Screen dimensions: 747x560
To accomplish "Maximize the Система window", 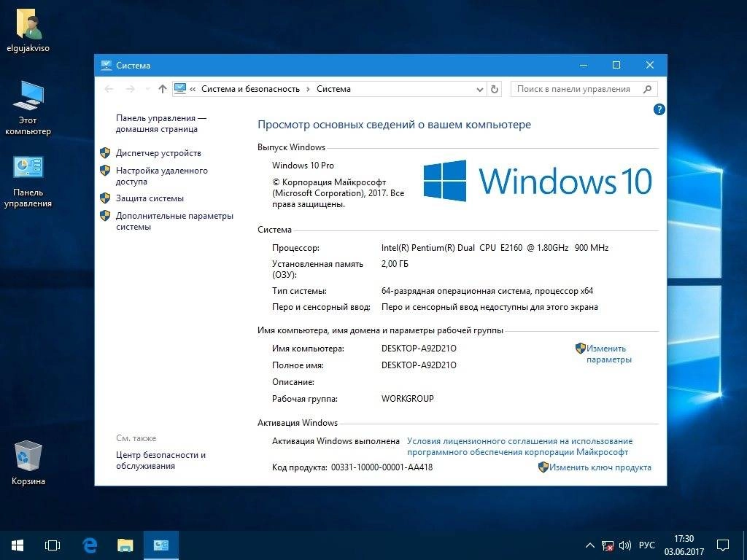I will point(616,65).
